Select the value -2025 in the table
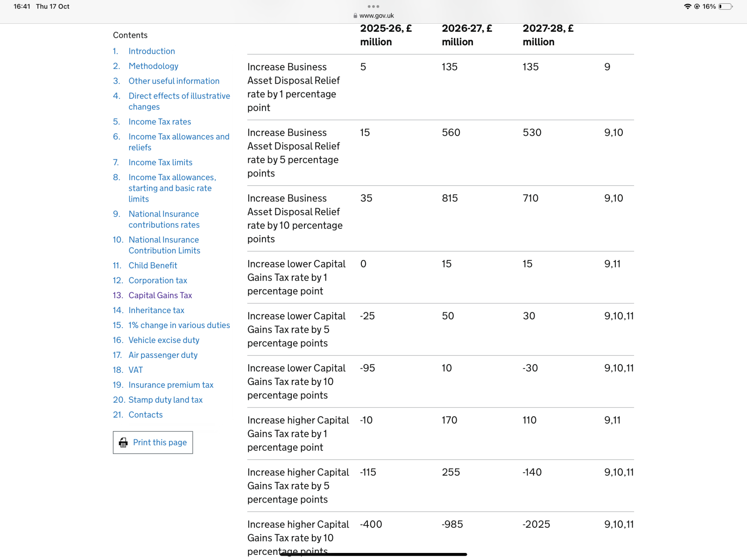Viewport: 747px width, 560px height. click(x=536, y=525)
